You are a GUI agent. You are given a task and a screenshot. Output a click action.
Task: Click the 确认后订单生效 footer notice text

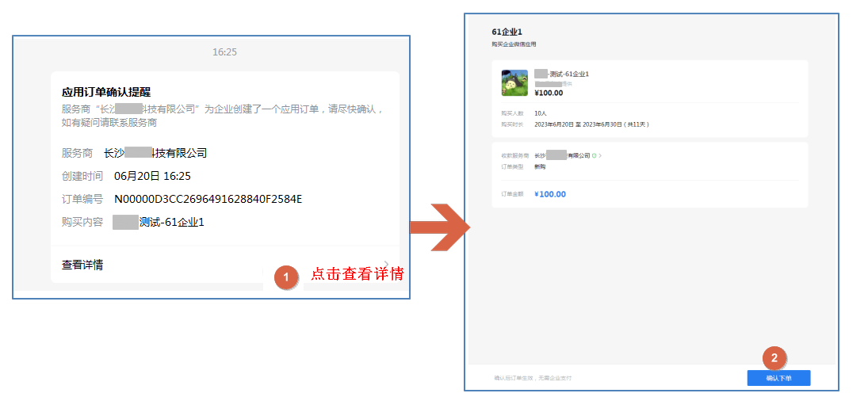coord(533,378)
